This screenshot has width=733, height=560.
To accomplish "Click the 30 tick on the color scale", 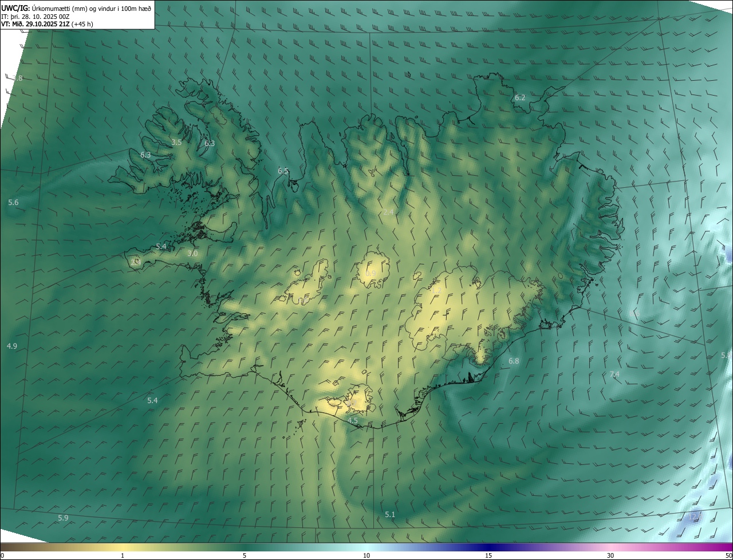I will (x=610, y=555).
